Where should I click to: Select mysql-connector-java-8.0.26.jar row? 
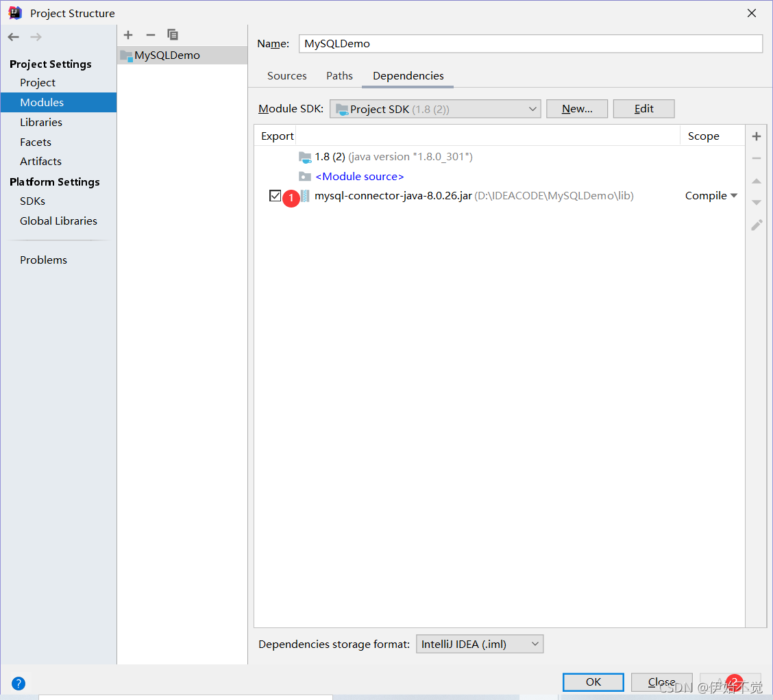500,196
